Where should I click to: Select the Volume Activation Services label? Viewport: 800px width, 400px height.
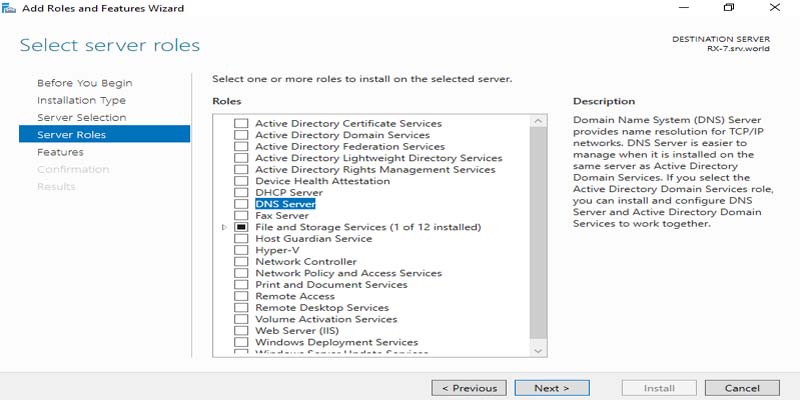pyautogui.click(x=326, y=319)
